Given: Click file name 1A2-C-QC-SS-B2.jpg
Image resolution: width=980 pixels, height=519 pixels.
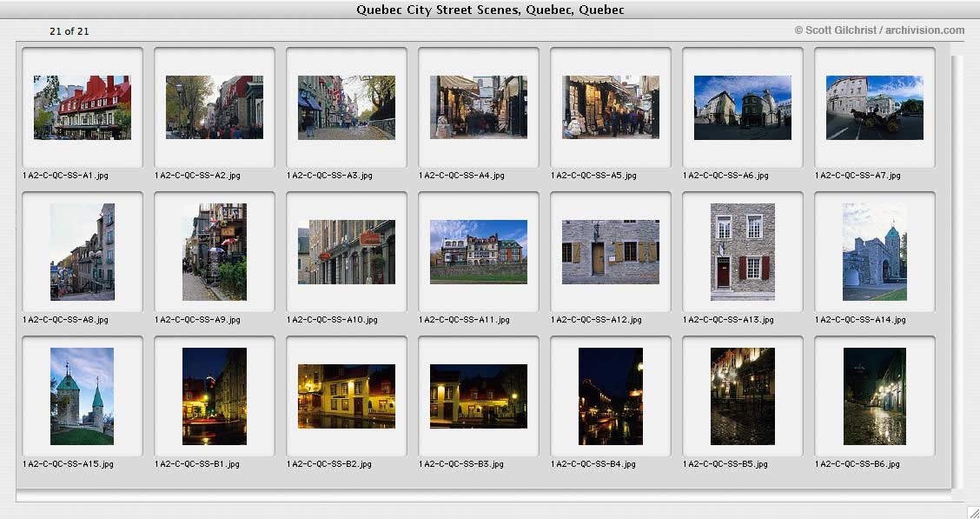Looking at the screenshot, I should point(329,464).
